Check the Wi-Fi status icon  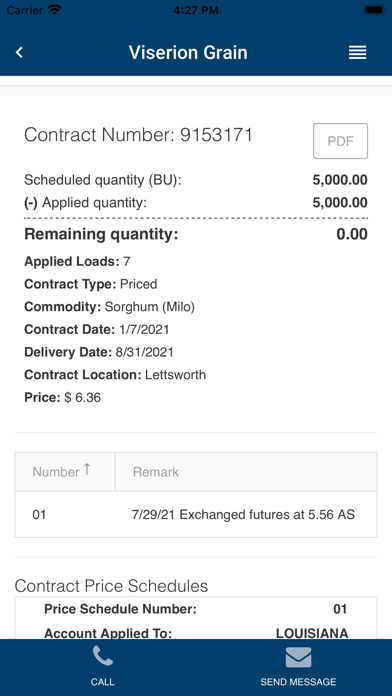(x=55, y=10)
